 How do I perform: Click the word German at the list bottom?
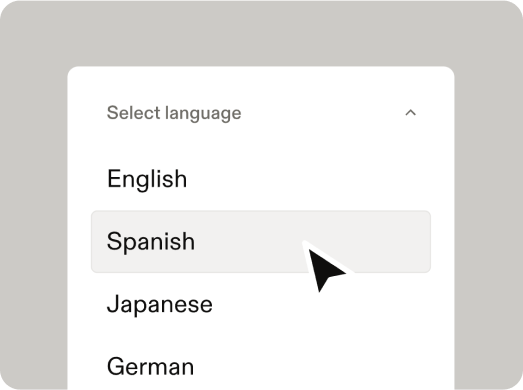(150, 366)
